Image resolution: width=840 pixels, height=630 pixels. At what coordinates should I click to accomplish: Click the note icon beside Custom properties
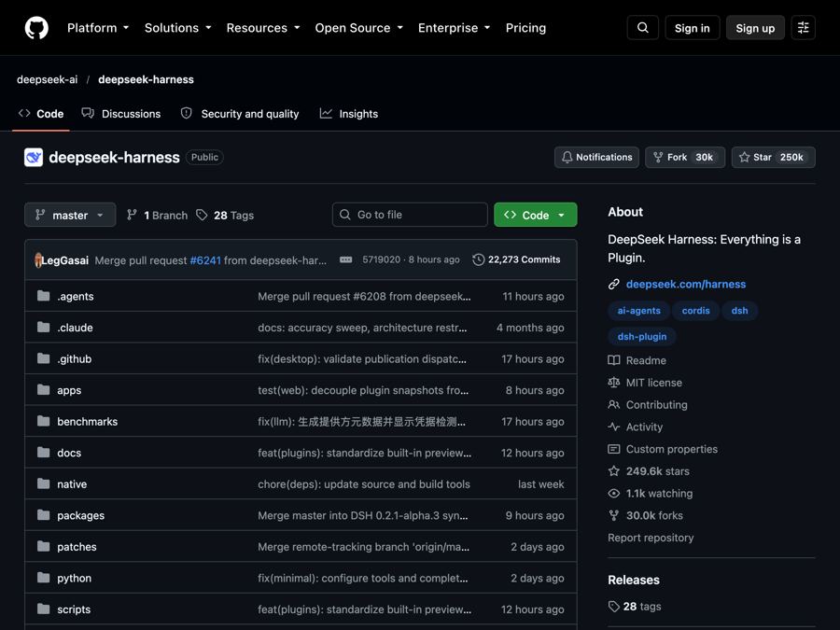point(614,449)
